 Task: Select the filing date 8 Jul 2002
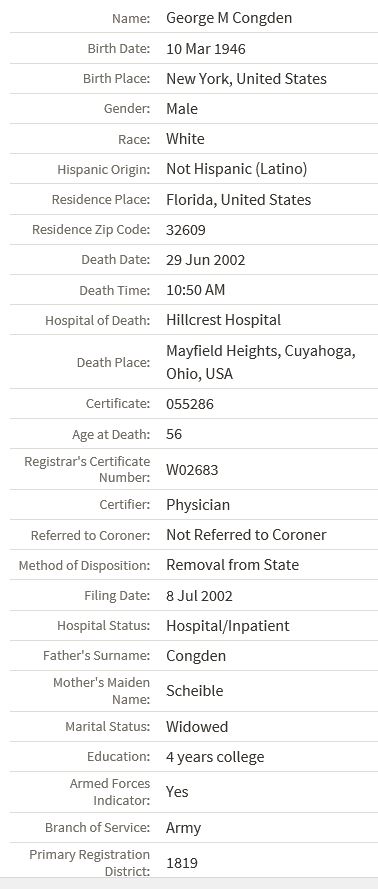tap(199, 596)
